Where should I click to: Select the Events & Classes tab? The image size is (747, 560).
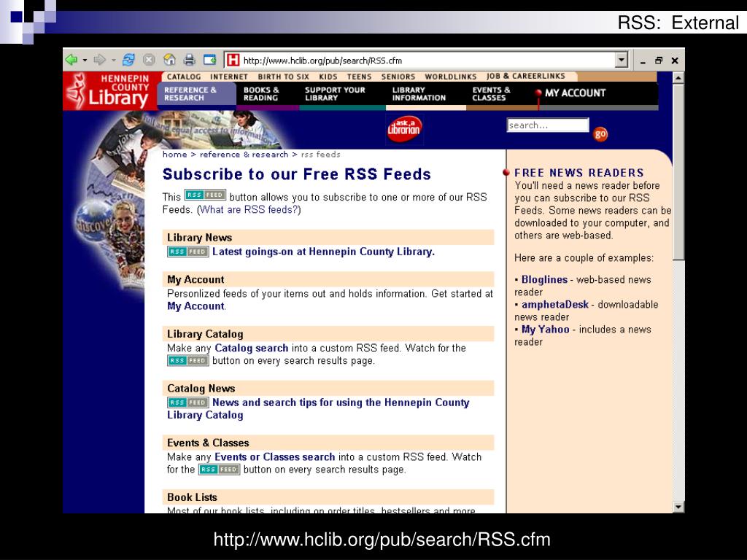click(491, 94)
